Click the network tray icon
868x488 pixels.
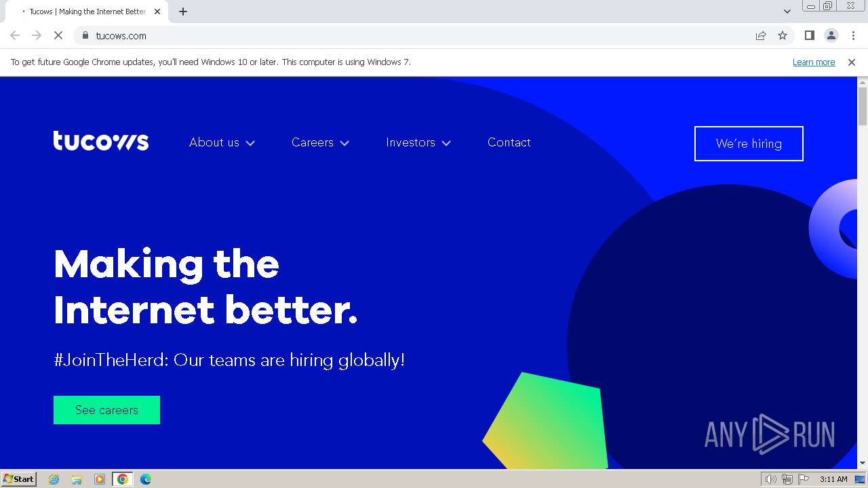pyautogui.click(x=787, y=479)
